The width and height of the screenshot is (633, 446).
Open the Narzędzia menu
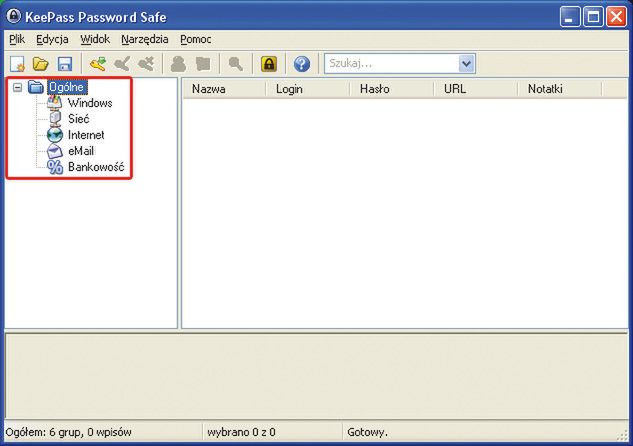[x=145, y=39]
